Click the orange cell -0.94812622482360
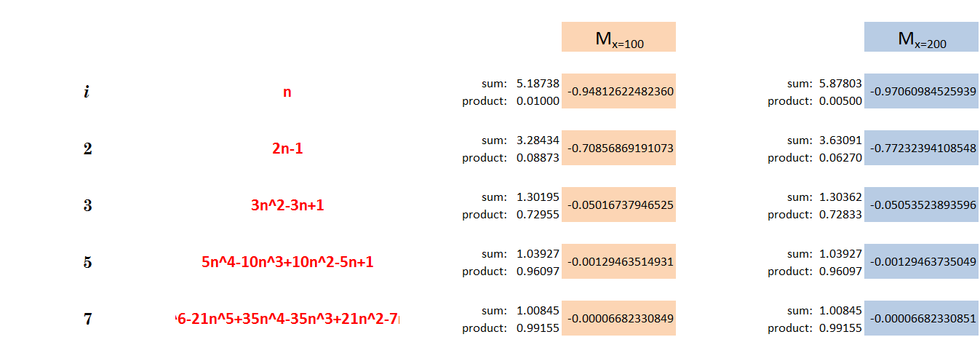The width and height of the screenshot is (980, 337). coord(618,92)
